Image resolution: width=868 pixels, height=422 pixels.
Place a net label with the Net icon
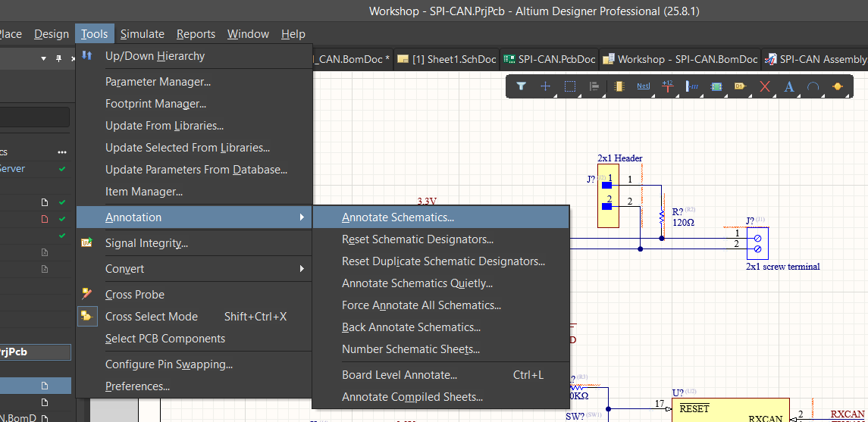coord(643,86)
